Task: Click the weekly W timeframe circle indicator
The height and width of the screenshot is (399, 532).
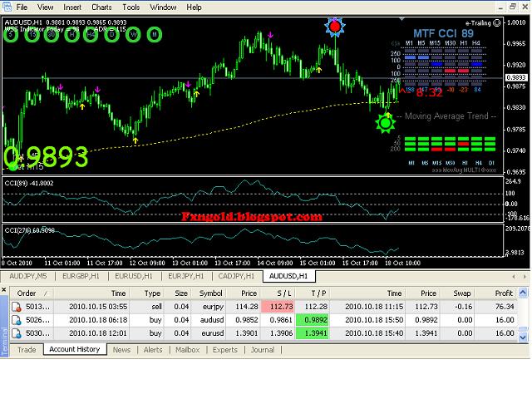Action: pos(133,35)
